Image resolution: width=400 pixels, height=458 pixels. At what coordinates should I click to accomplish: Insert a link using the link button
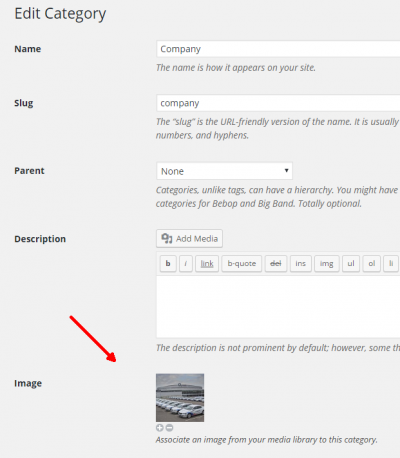(x=207, y=264)
